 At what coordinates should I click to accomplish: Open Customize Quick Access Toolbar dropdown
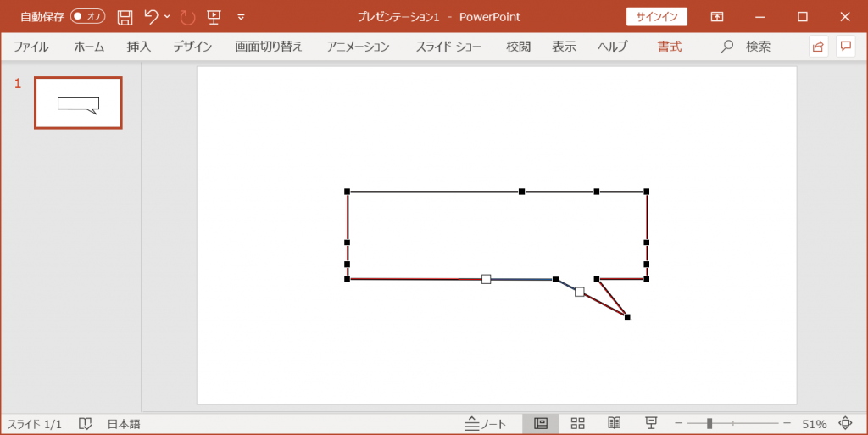[241, 17]
